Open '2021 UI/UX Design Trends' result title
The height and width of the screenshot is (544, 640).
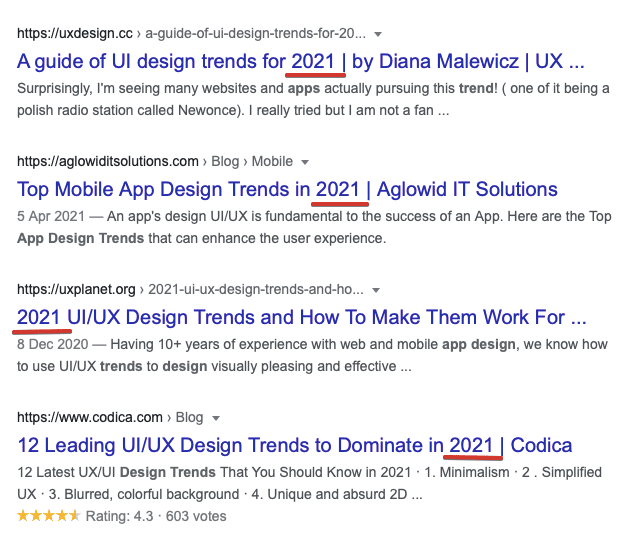tap(302, 317)
